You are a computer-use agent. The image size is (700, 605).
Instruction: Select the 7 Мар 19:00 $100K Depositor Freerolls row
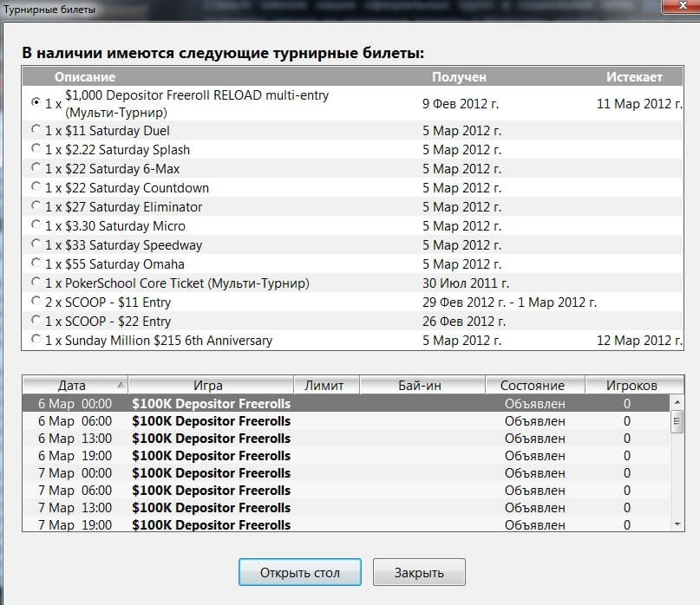click(346, 524)
